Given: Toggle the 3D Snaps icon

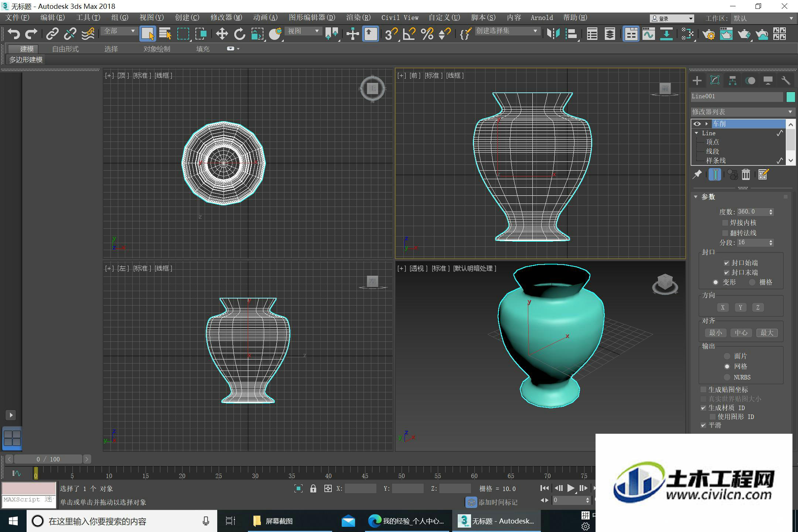Looking at the screenshot, I should pyautogui.click(x=391, y=34).
